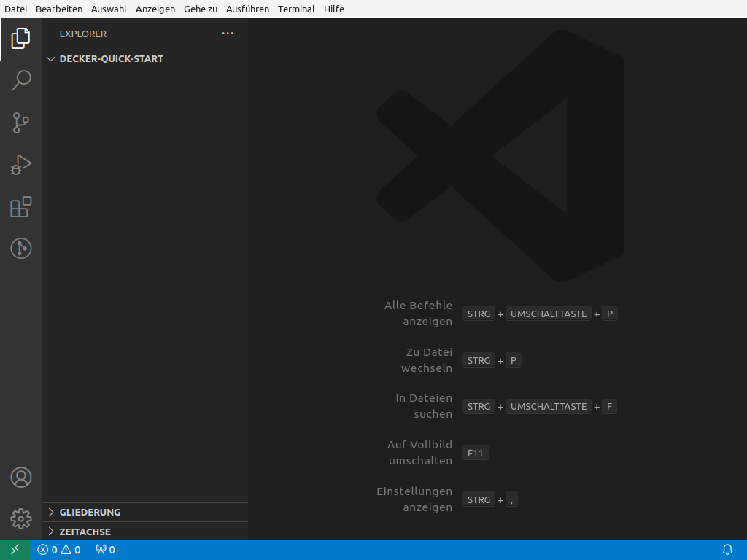Open the Search view icon
747x560 pixels.
point(21,81)
